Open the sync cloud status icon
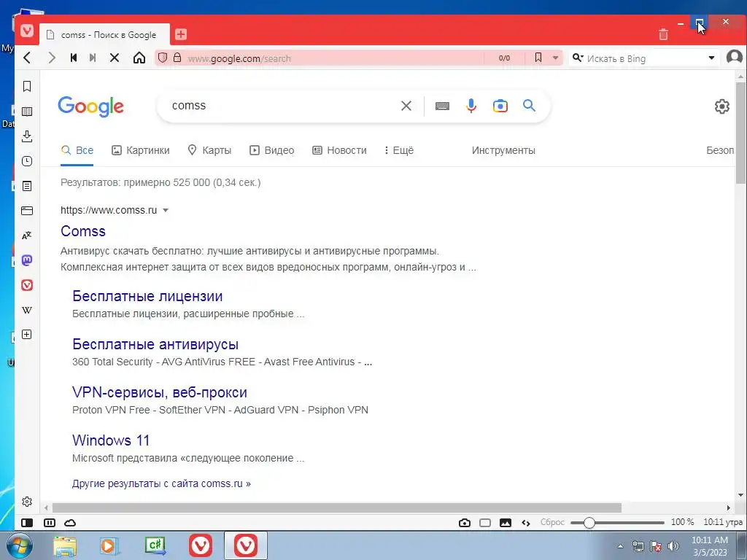Viewport: 747px width, 560px height. coord(70,523)
